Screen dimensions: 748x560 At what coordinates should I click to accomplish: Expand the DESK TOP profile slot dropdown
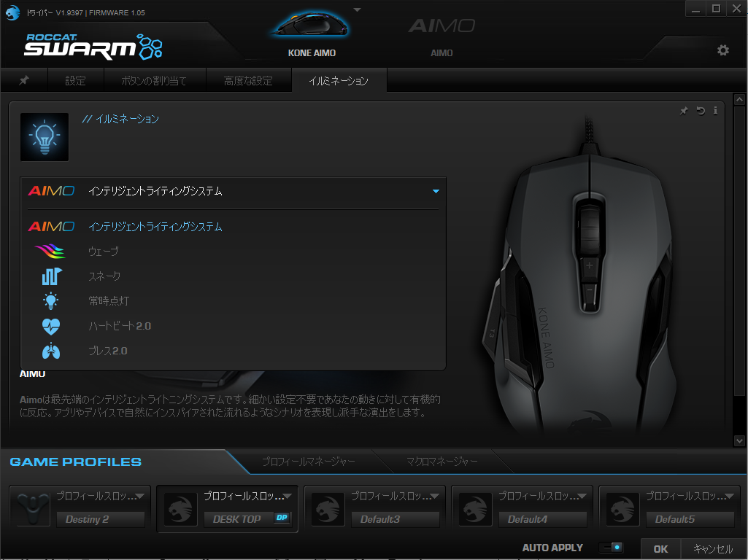[288, 496]
